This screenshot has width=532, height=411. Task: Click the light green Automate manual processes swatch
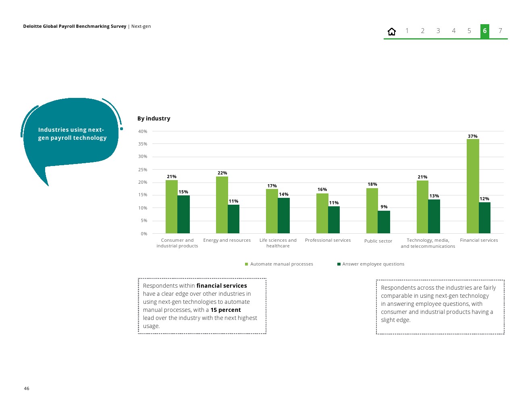(247, 264)
